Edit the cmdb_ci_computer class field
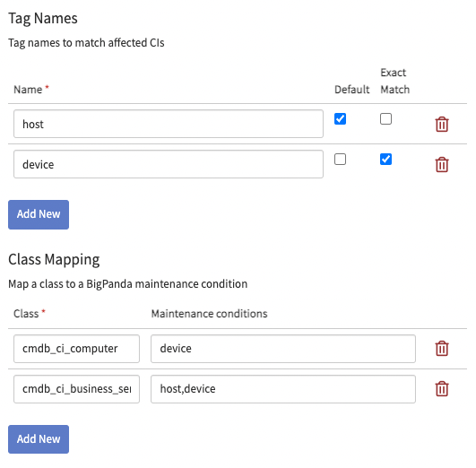The image size is (476, 468). tap(76, 349)
